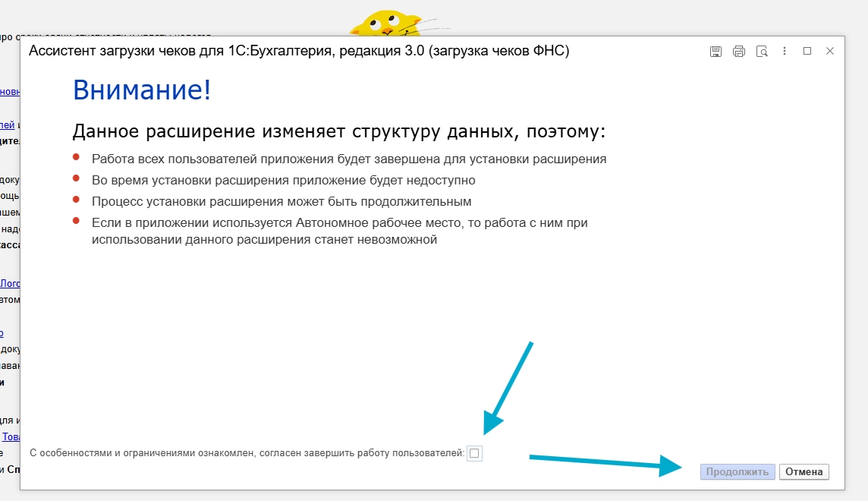Click the Продолжить button
Image resolution: width=868 pixels, height=501 pixels.
(x=737, y=471)
